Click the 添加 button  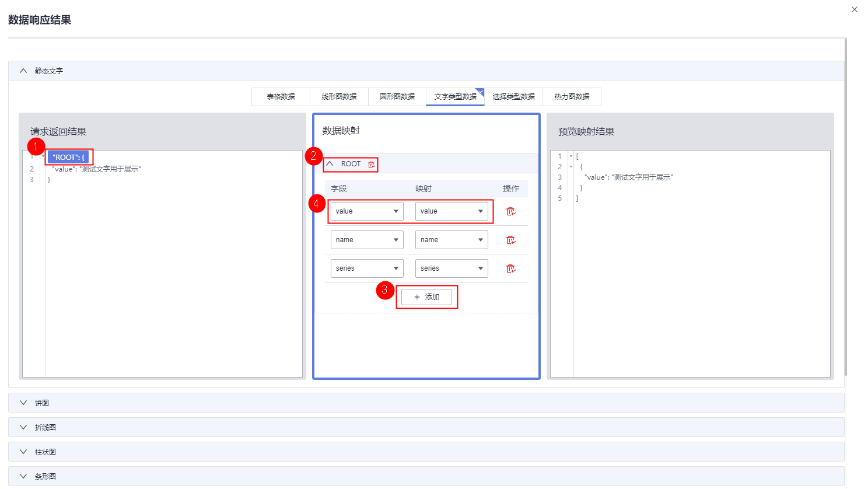[x=426, y=297]
